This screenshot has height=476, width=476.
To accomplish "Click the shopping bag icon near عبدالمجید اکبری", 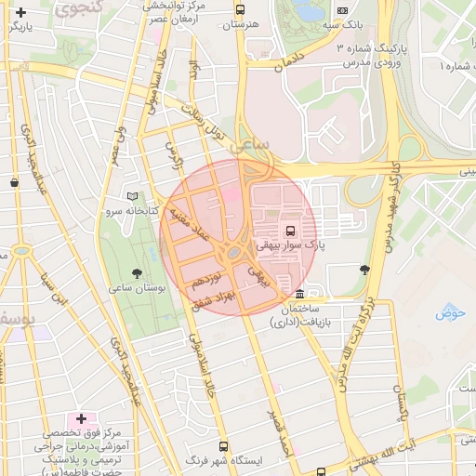I will point(14,183).
